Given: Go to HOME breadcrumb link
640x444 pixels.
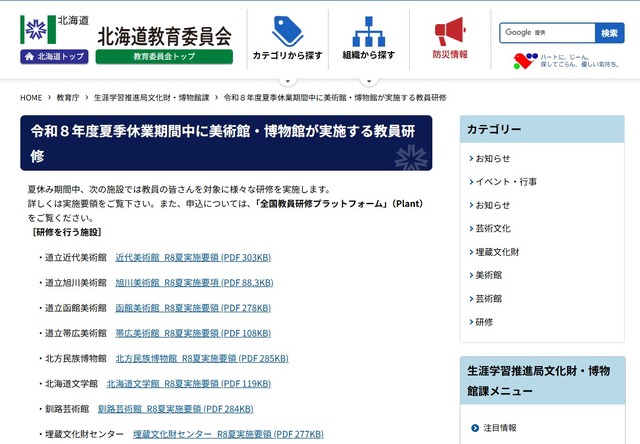Looking at the screenshot, I should (31, 98).
